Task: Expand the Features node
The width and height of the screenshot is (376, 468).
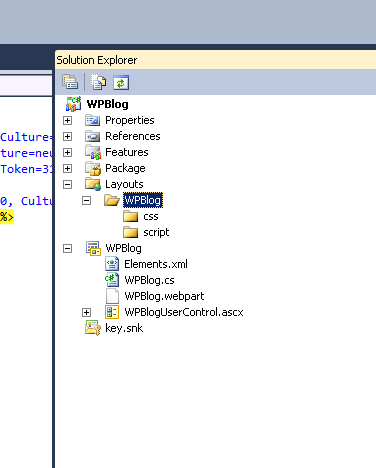Action: [x=67, y=152]
